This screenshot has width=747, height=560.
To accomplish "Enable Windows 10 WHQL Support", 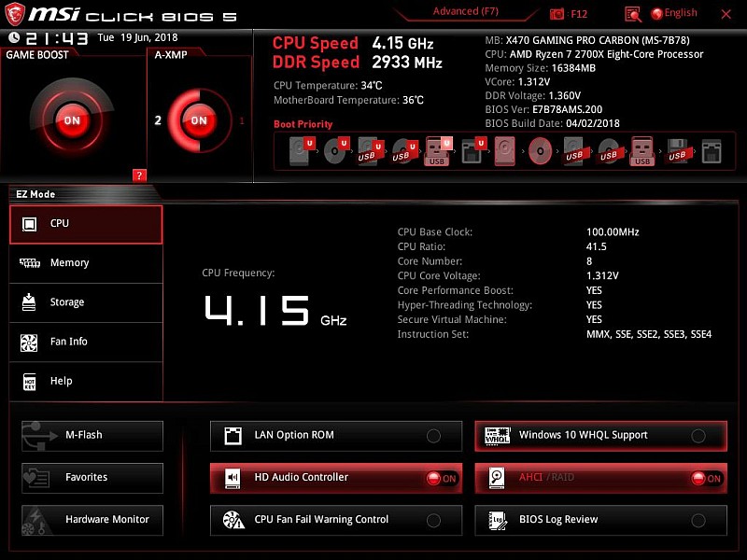I will [698, 436].
